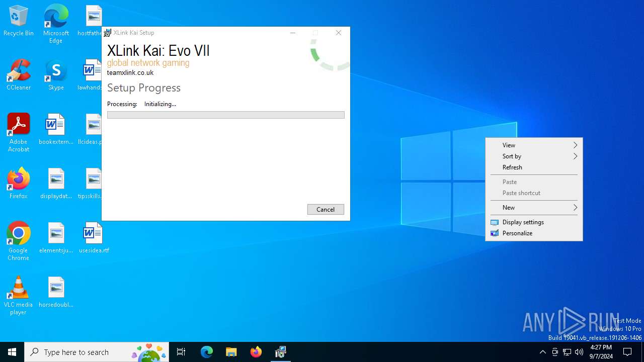Click the greyed Paste shortcut entry
The image size is (644, 362).
click(x=534, y=193)
